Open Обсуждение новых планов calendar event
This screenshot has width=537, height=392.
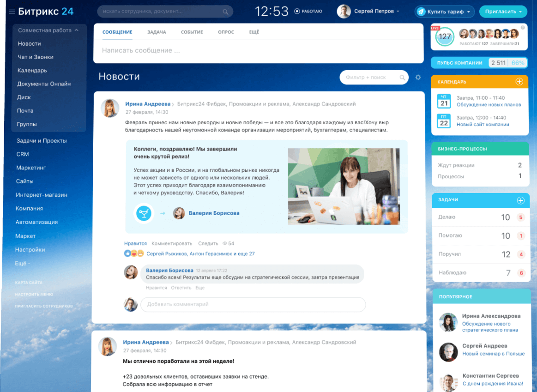[x=489, y=105]
